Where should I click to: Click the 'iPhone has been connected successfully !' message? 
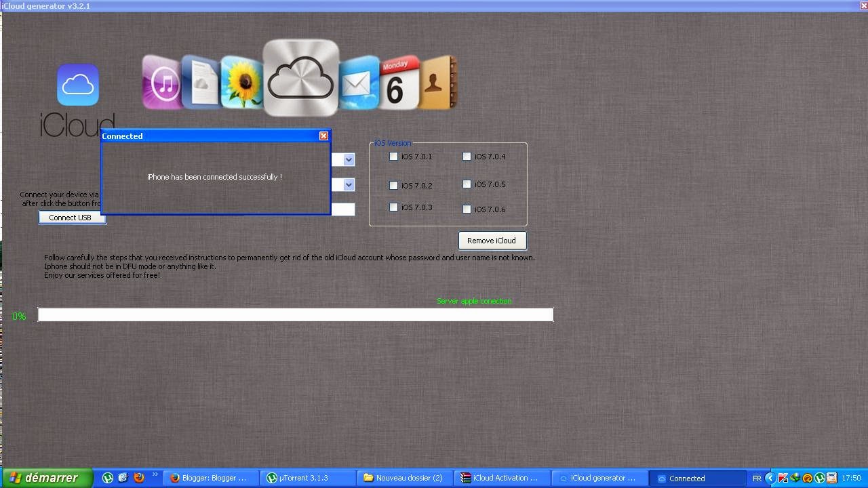coord(214,177)
